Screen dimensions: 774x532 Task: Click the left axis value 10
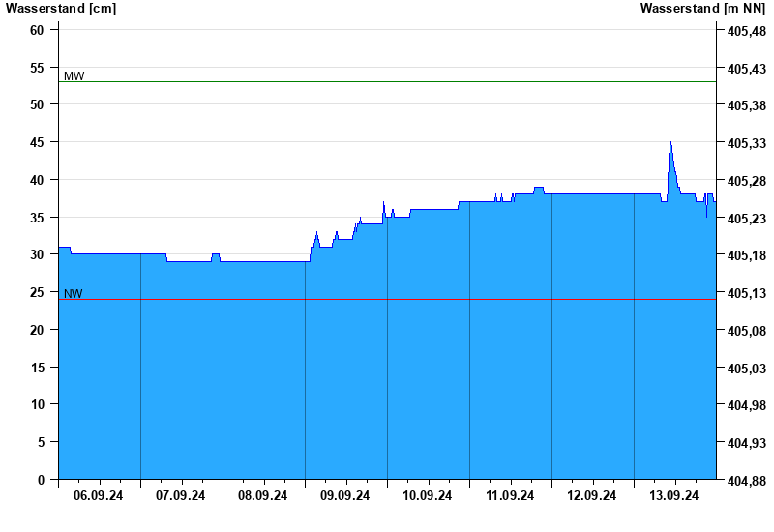click(37, 404)
